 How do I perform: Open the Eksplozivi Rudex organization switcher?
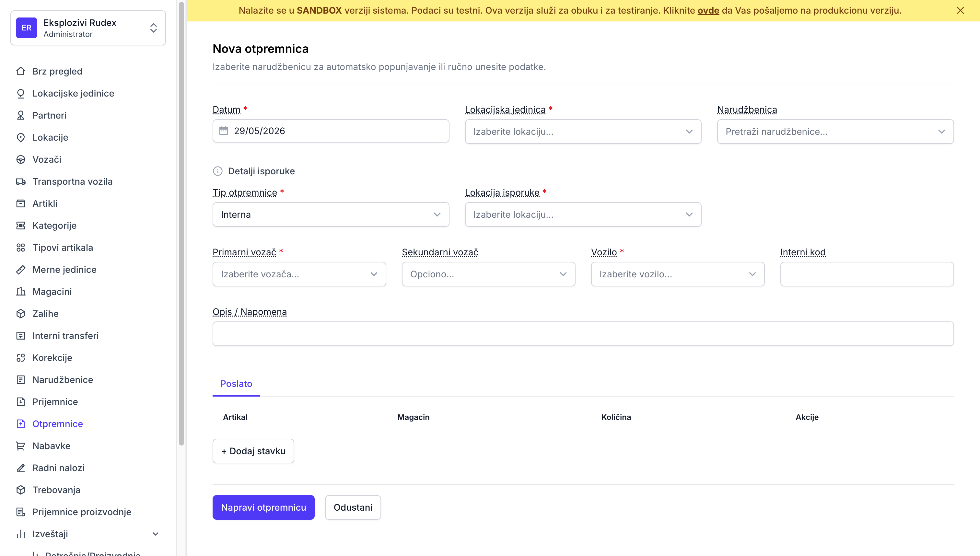[88, 28]
